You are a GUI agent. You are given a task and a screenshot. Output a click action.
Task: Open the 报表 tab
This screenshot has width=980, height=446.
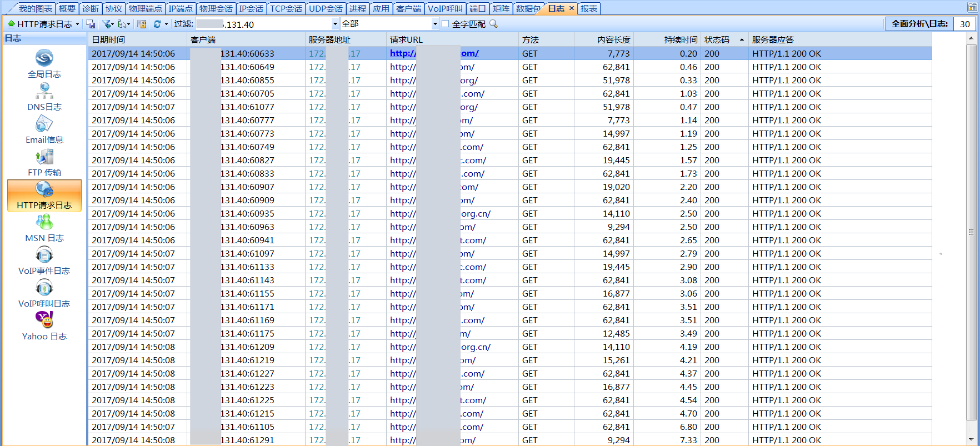coord(589,8)
